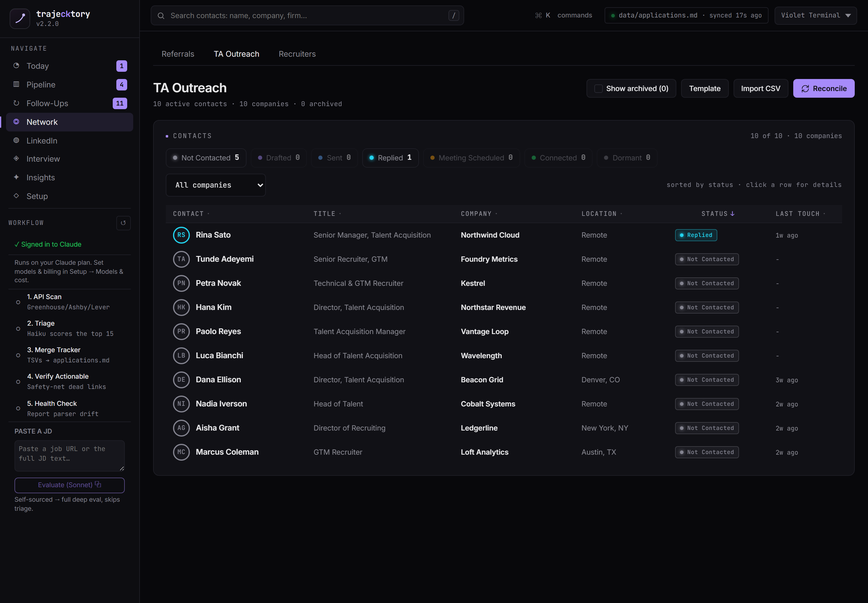The width and height of the screenshot is (868, 603).
Task: Click the LinkedIn nav icon
Action: 16,140
